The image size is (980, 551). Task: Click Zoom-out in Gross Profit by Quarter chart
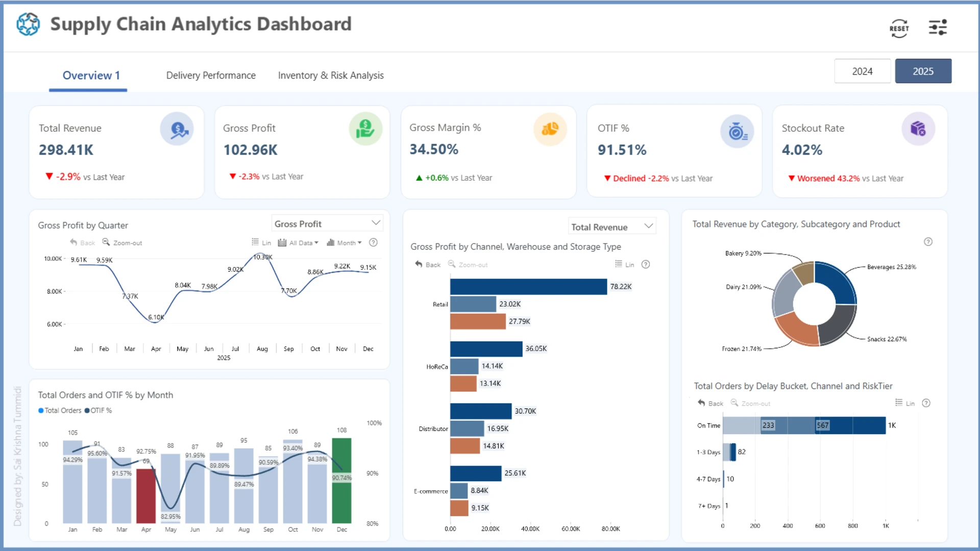click(x=122, y=243)
